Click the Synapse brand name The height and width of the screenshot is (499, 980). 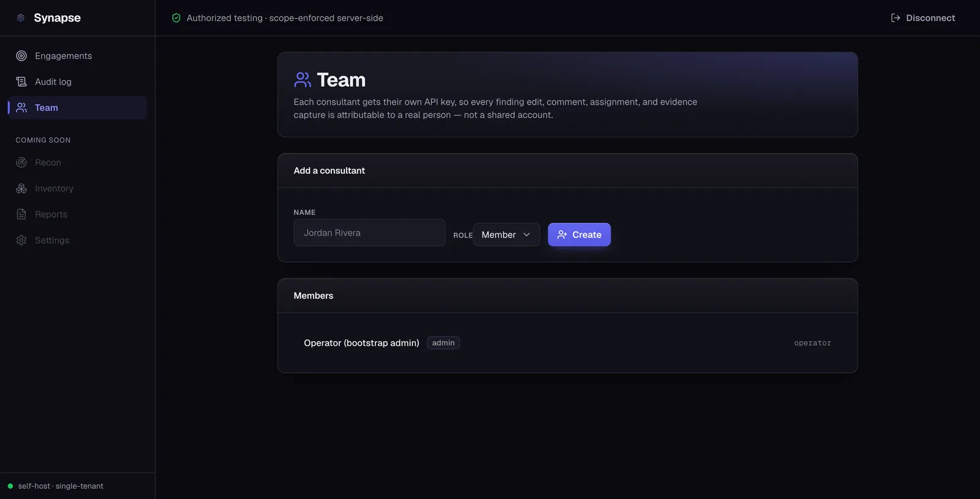57,18
